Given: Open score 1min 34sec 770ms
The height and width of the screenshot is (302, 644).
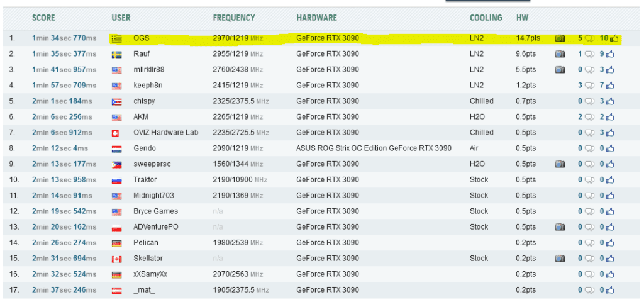Looking at the screenshot, I should click(64, 38).
